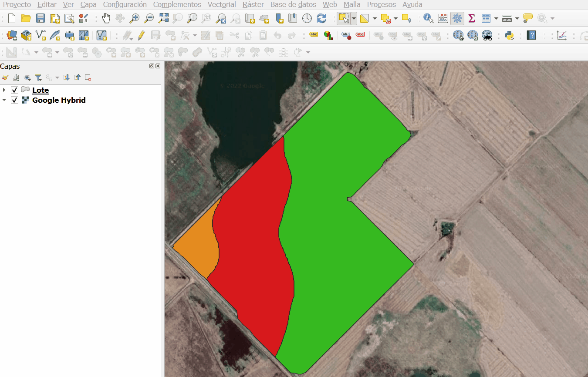The height and width of the screenshot is (377, 588).
Task: Click the Zoom In magnifier tool
Action: (135, 18)
